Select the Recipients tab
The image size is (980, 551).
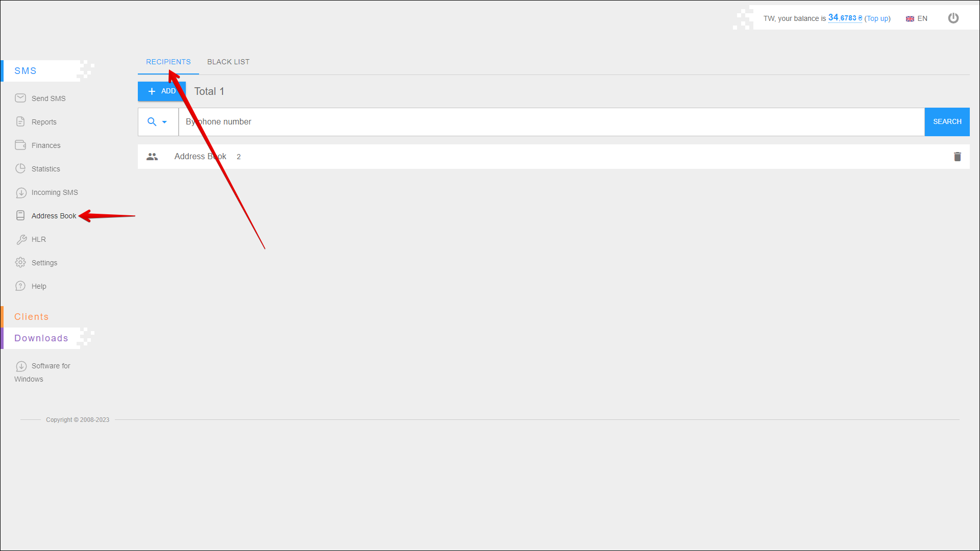pyautogui.click(x=168, y=62)
